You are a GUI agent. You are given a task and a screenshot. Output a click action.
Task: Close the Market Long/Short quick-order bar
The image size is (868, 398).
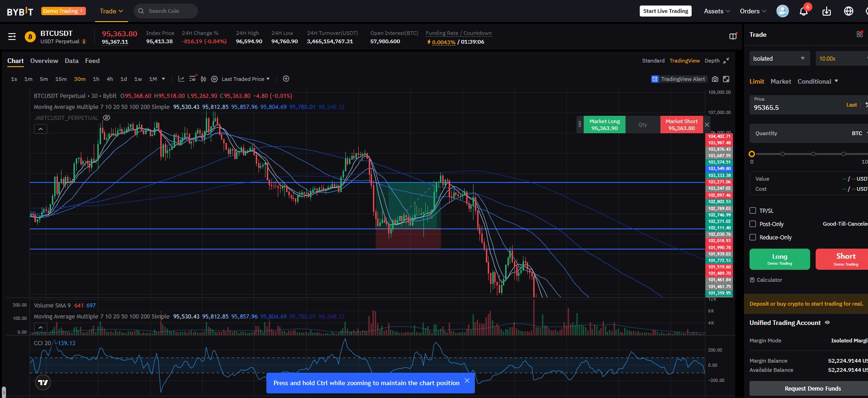tap(707, 125)
